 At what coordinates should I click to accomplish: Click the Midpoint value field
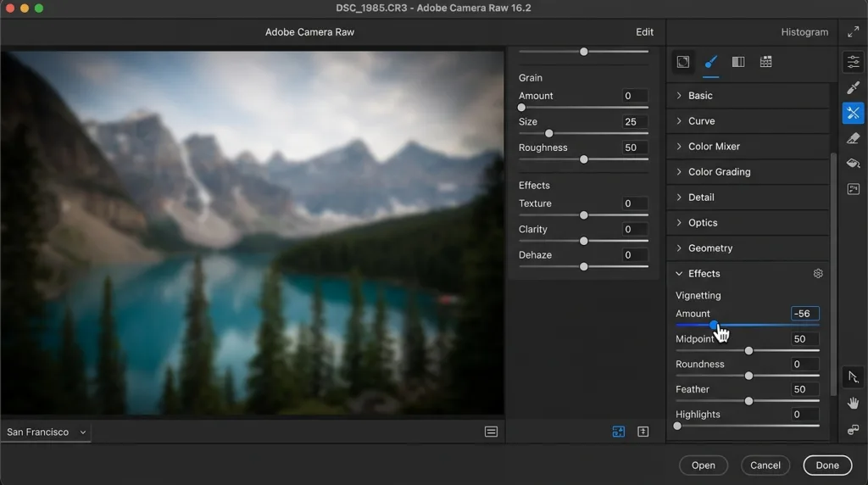click(805, 339)
